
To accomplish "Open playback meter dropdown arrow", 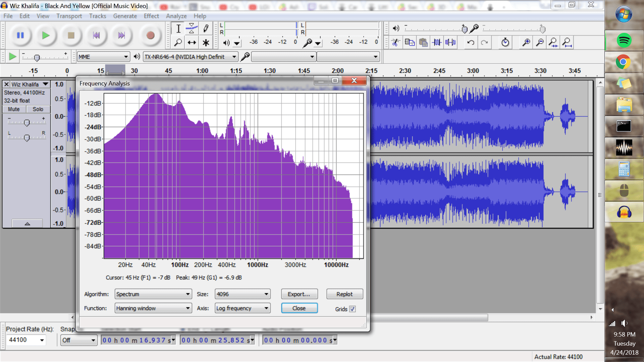I will (237, 43).
